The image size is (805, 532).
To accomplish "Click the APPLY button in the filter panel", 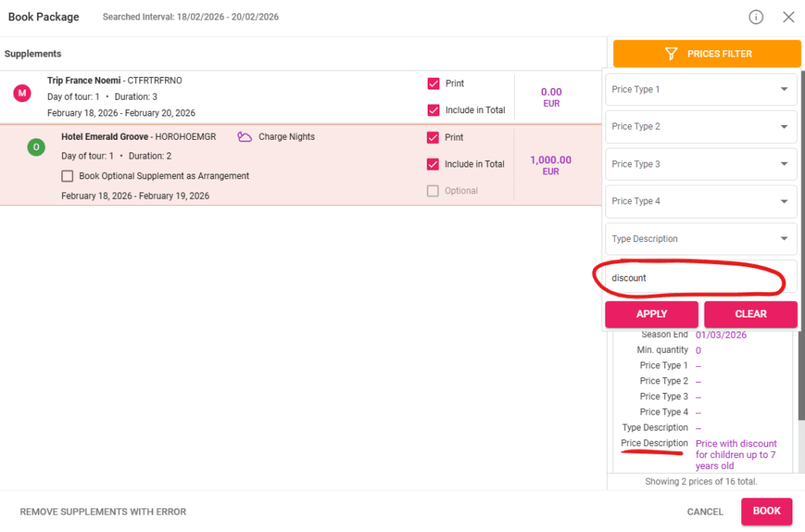I will point(651,314).
